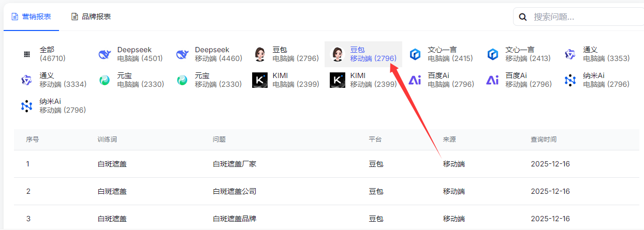Screen dimensions: 644x230
Task: Select the 白斑遮盖品牌 question cell
Action: click(235, 219)
